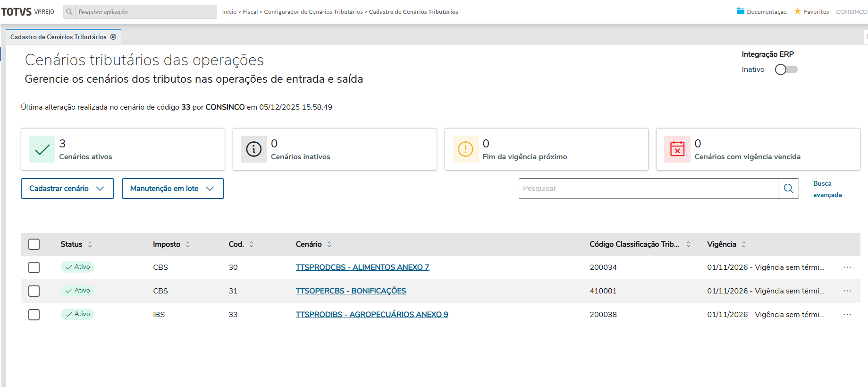Click the Ativo status badge for code 30

(x=77, y=267)
